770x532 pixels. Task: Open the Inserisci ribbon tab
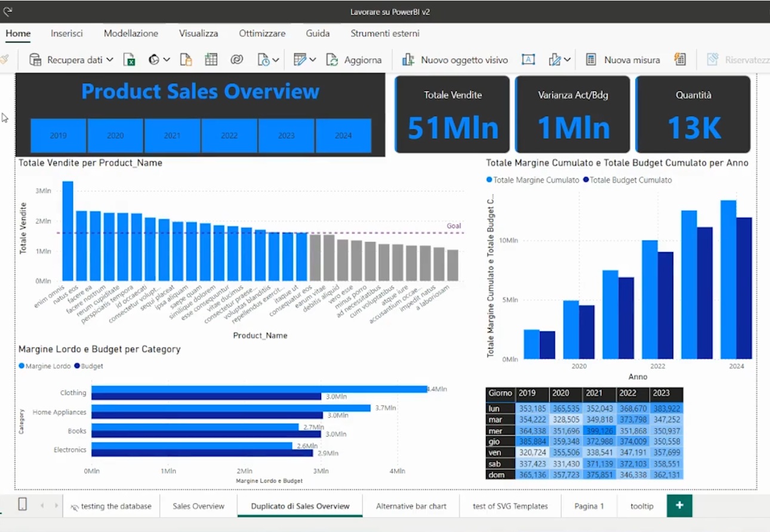point(67,33)
